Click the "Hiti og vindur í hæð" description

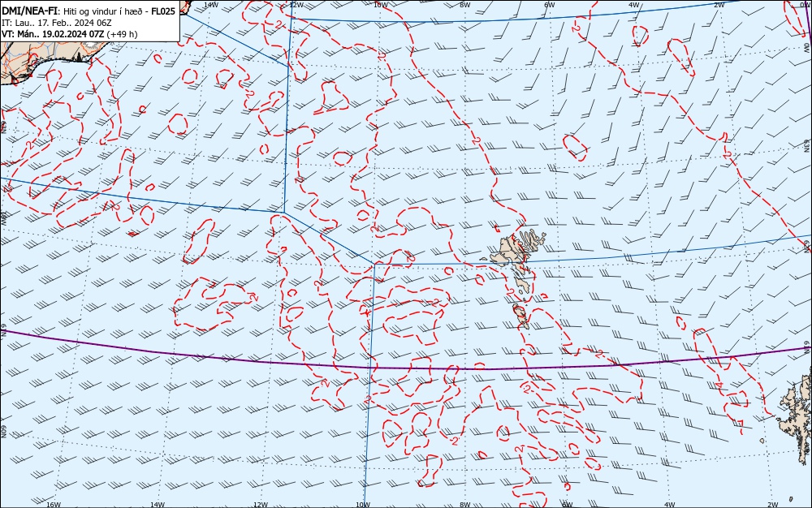(103, 11)
